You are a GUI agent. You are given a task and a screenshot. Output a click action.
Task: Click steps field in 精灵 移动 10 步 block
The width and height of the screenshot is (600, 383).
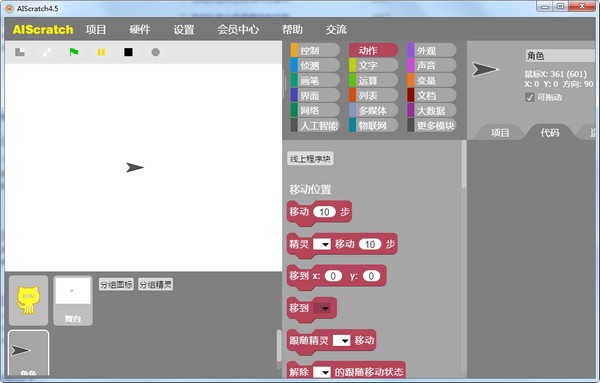pyautogui.click(x=370, y=244)
